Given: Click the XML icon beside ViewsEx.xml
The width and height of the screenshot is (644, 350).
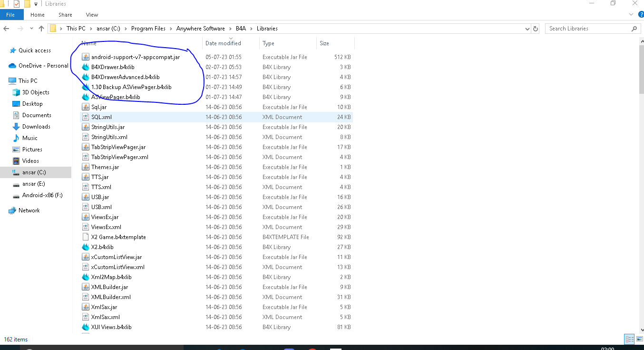Looking at the screenshot, I should (86, 227).
